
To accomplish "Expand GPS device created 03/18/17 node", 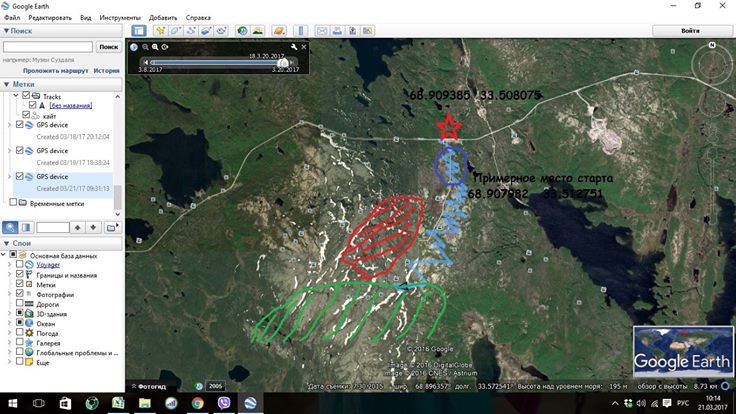I will coord(9,125).
